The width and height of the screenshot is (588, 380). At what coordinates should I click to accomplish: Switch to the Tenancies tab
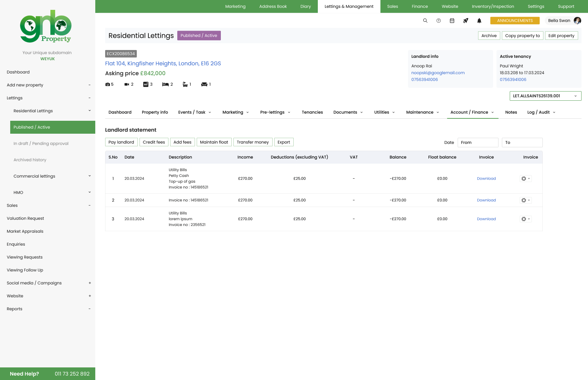pos(312,112)
